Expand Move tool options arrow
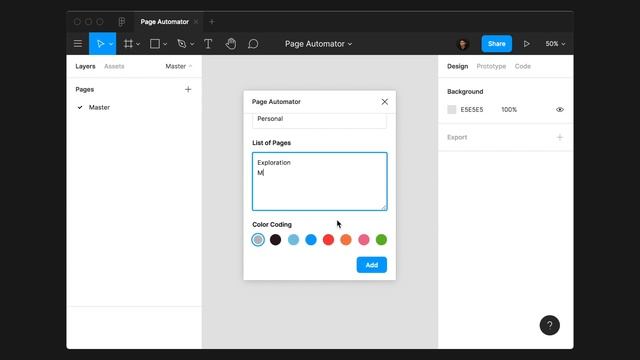640x360 pixels. pyautogui.click(x=111, y=44)
